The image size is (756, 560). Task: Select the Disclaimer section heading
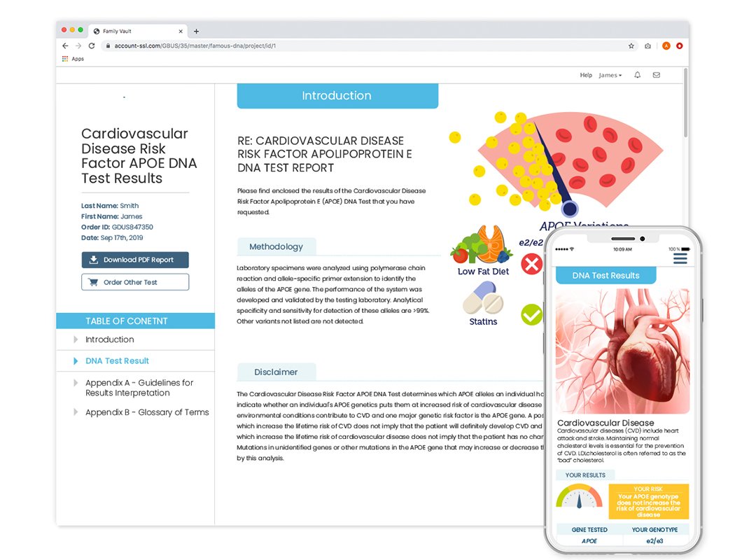click(276, 372)
